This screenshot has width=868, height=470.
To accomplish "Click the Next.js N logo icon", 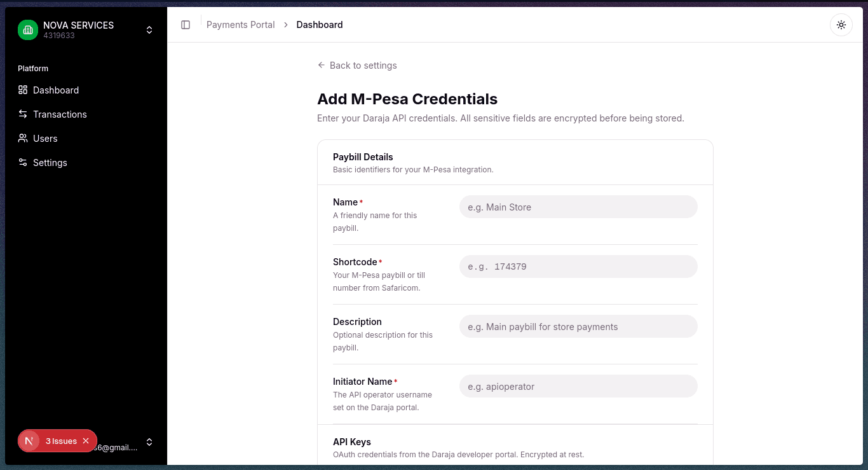I will [29, 441].
